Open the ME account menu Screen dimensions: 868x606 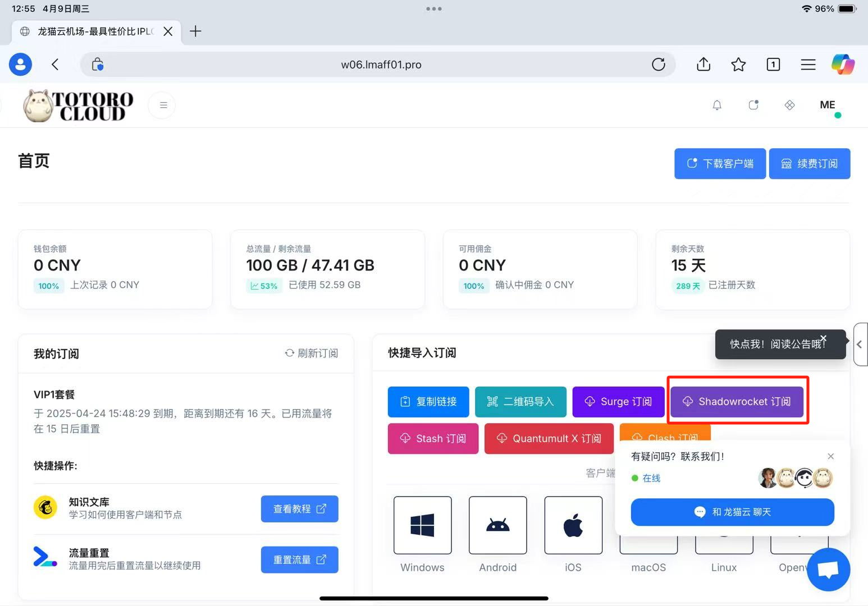827,105
